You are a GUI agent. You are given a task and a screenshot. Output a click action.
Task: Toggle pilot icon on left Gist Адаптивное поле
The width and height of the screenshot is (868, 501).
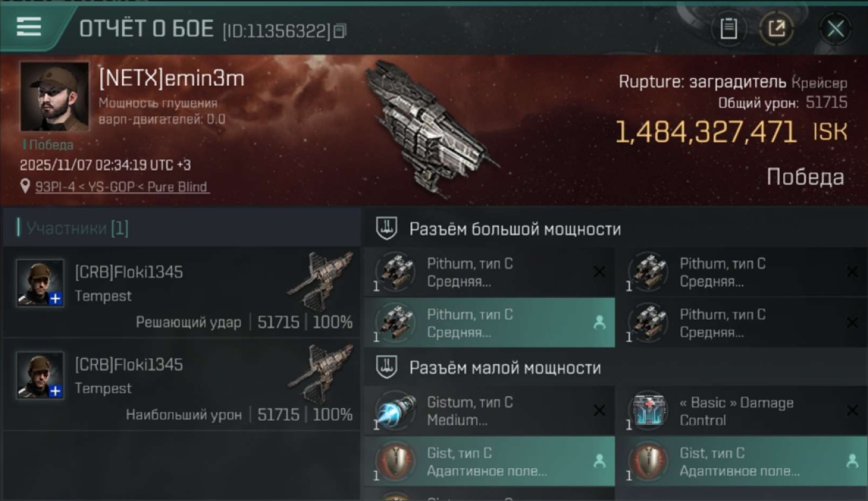pos(600,461)
